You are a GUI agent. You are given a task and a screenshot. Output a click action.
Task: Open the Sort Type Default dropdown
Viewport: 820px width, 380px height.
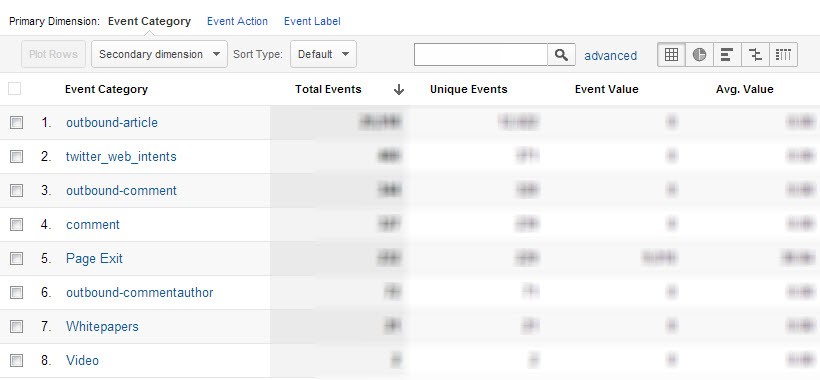click(323, 54)
